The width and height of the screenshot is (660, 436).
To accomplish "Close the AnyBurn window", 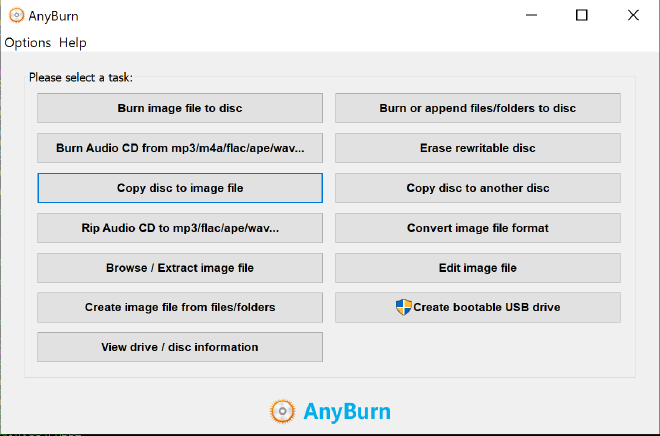I will click(x=633, y=15).
